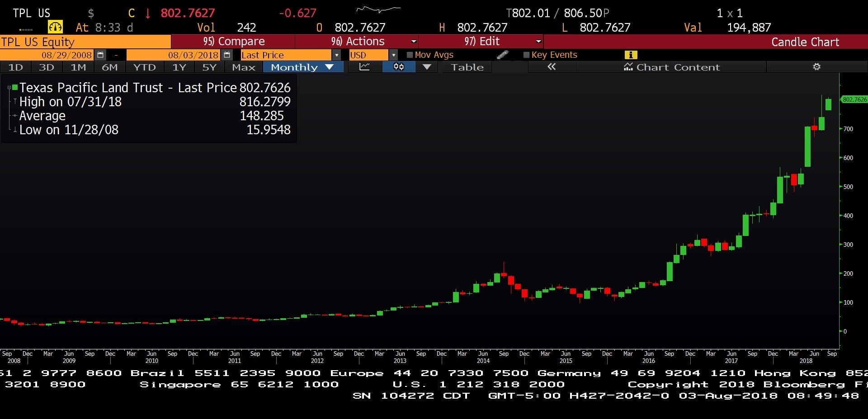Click the Val 194,887 value

pyautogui.click(x=749, y=28)
